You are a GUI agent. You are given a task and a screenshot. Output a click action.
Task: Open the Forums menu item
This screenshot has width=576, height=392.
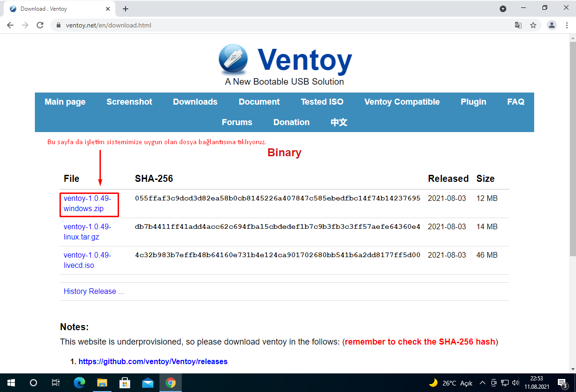[x=237, y=122]
